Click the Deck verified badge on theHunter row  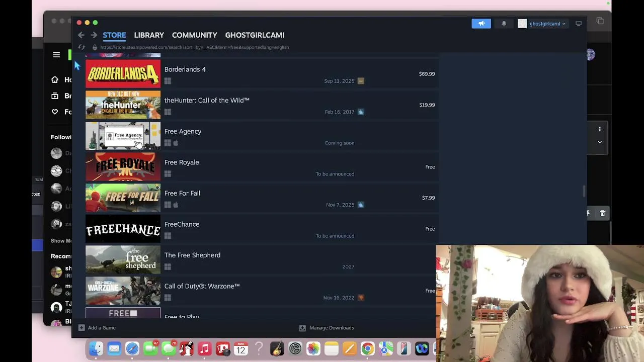tap(361, 112)
